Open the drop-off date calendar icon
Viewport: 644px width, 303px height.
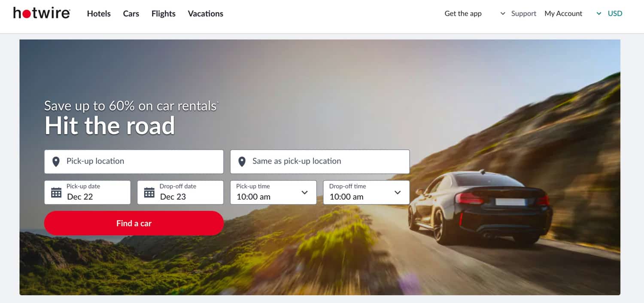tap(149, 192)
